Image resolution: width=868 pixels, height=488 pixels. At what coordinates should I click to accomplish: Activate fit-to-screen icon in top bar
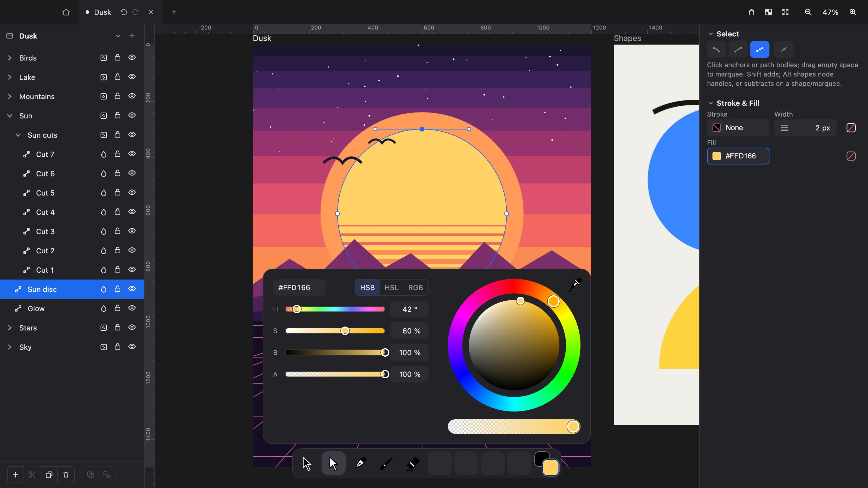785,12
